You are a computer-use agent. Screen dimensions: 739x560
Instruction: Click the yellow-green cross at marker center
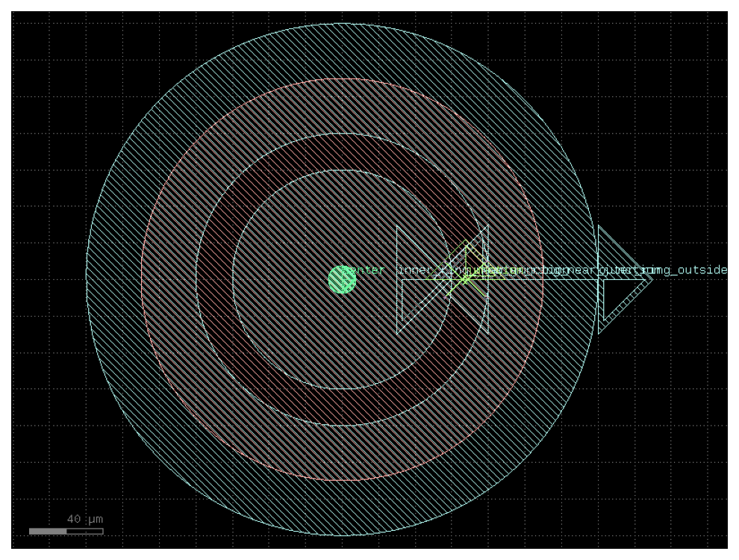pyautogui.click(x=466, y=279)
